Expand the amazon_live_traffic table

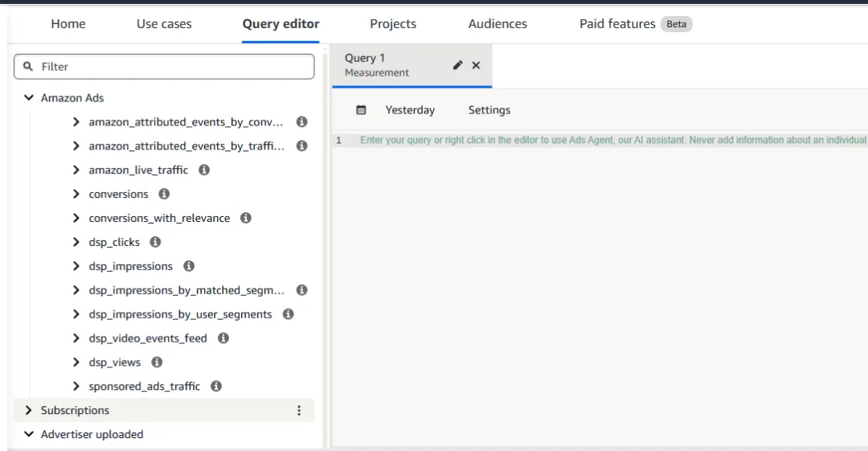76,170
